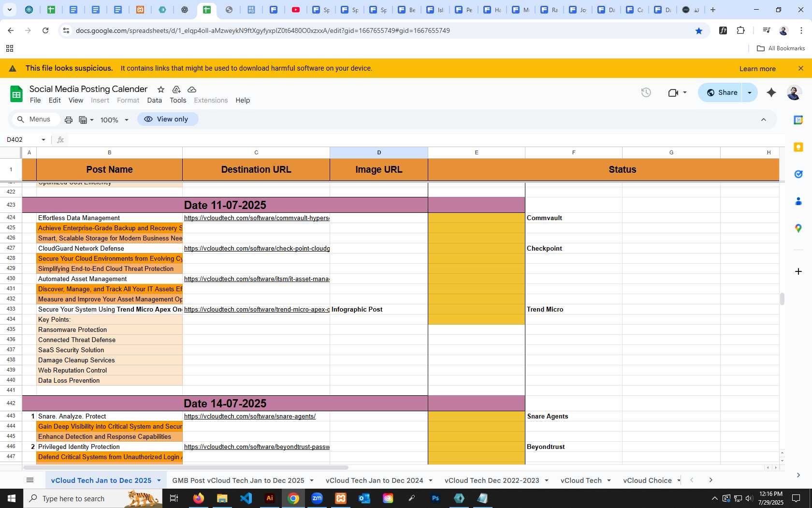Open the View menu
The height and width of the screenshot is (508, 812).
[76, 100]
